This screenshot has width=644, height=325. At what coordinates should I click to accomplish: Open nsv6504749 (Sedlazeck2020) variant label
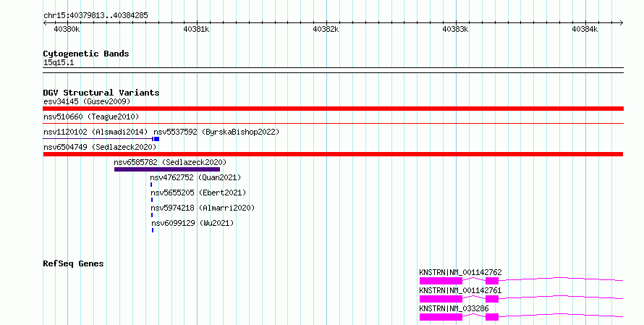click(100, 147)
